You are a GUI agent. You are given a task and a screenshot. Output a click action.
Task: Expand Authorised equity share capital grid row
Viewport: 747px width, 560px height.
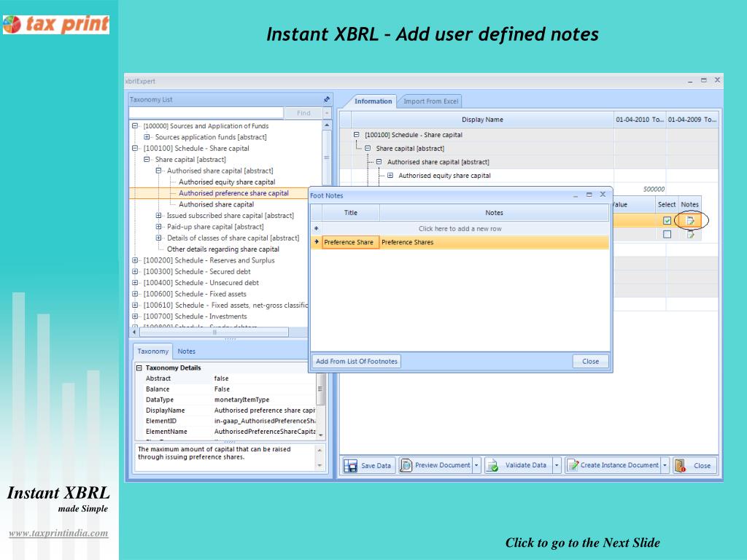point(390,175)
